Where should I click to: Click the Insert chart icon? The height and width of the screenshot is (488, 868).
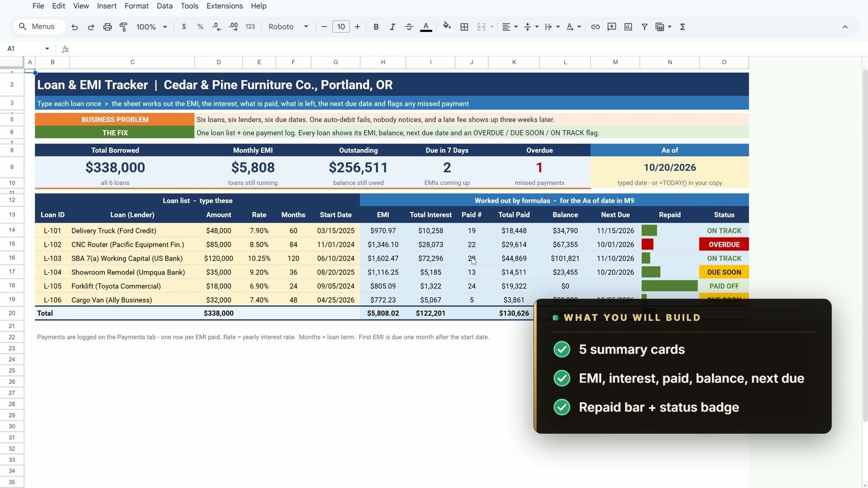click(628, 27)
